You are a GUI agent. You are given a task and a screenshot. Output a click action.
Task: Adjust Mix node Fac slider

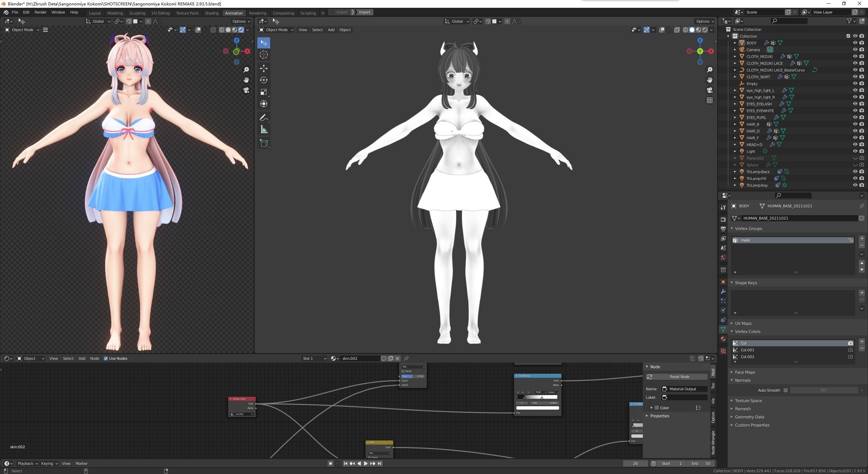pyautogui.click(x=413, y=376)
